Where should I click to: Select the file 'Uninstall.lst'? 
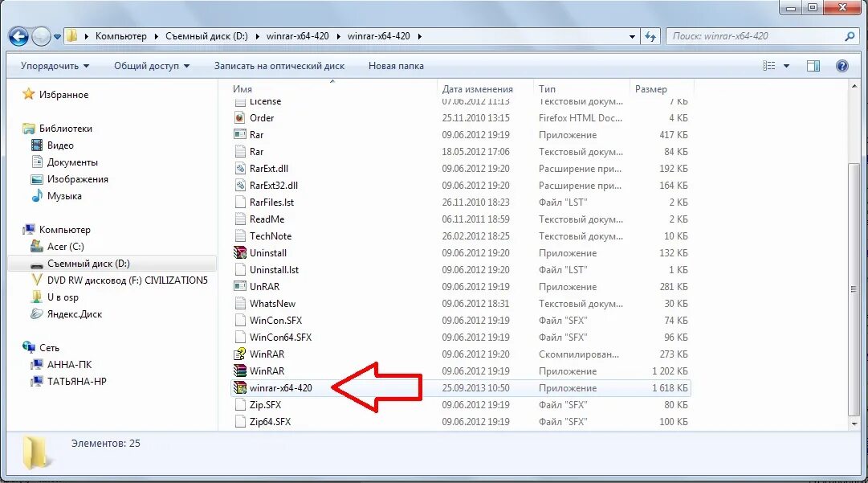[x=274, y=270]
